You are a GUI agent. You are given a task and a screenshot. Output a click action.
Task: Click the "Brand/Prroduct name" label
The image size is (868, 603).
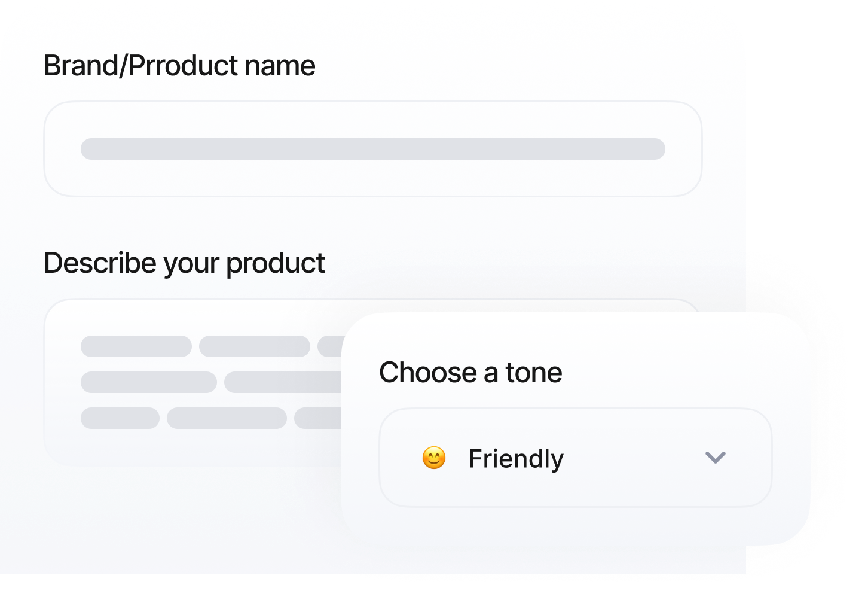click(x=179, y=66)
